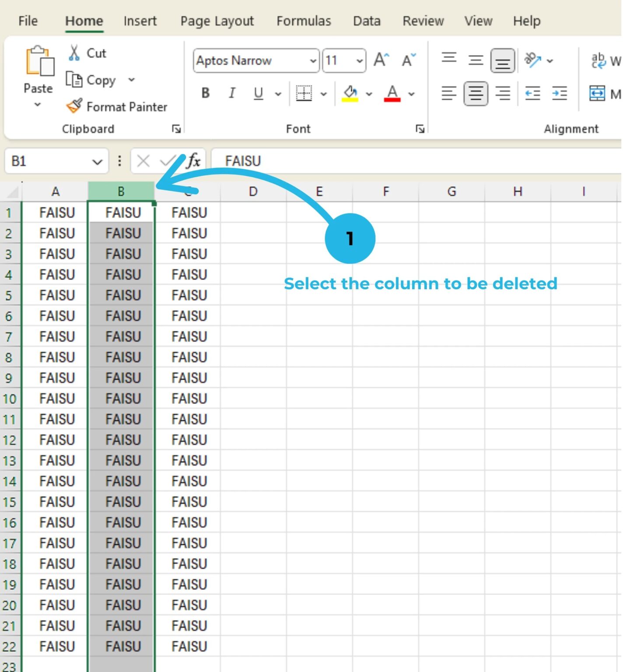
Task: Decrease the font size
Action: [x=408, y=59]
